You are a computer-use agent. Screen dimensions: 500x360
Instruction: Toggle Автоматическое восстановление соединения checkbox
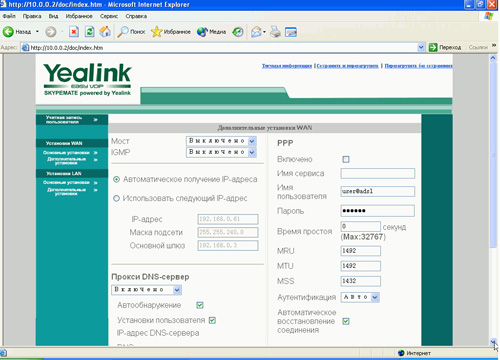[x=346, y=321]
